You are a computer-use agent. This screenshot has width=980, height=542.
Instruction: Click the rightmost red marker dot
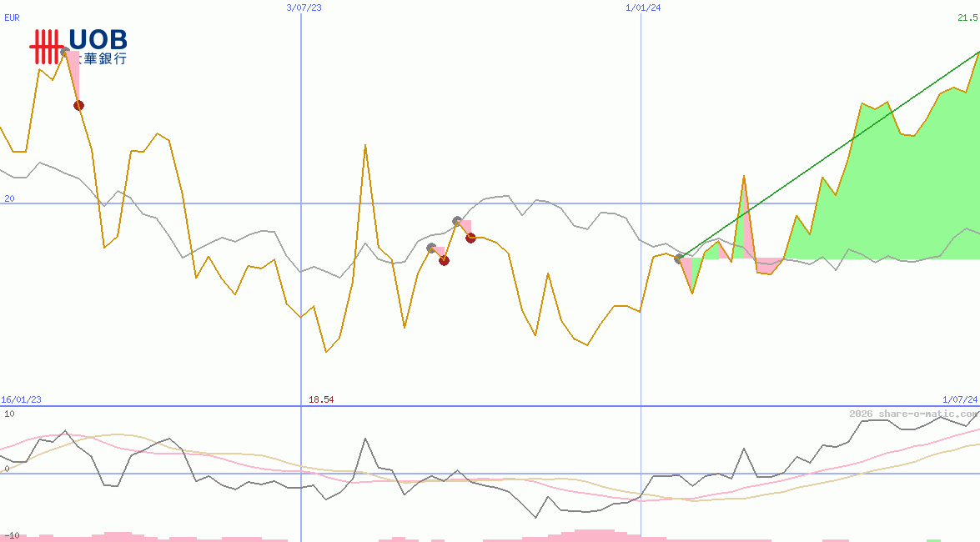pyautogui.click(x=471, y=238)
